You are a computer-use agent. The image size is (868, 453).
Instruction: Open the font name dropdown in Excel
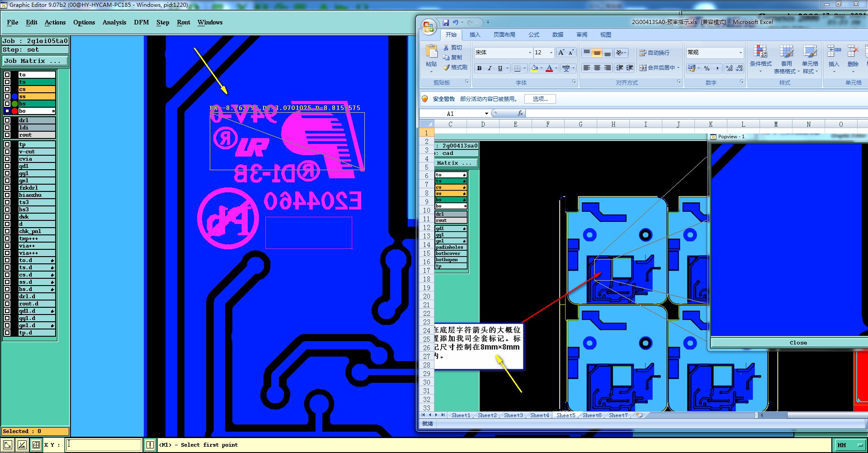click(530, 52)
